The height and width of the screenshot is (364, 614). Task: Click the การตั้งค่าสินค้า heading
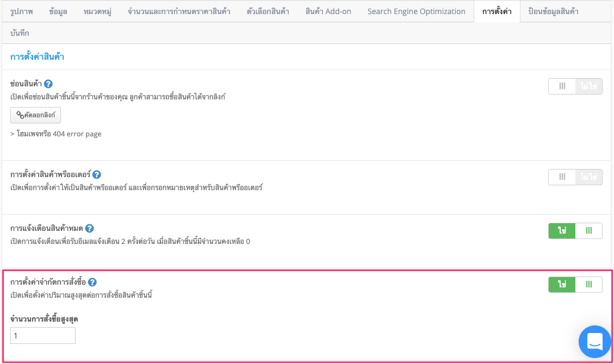(x=37, y=57)
